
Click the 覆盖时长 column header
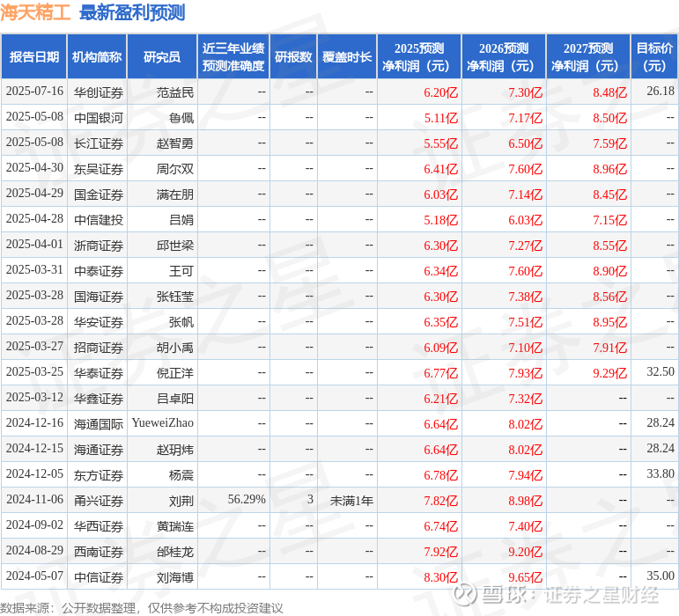tap(347, 56)
